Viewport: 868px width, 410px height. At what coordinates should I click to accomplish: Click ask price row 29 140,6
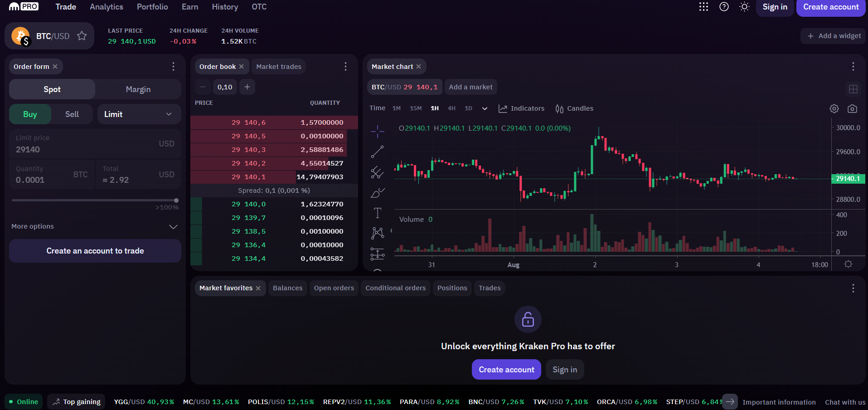(274, 122)
